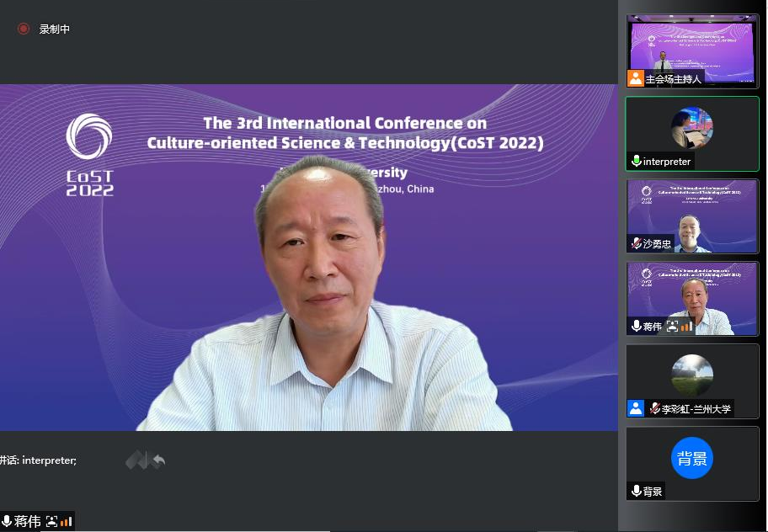Click the grey diamond-shaped icon below video

coord(137,460)
